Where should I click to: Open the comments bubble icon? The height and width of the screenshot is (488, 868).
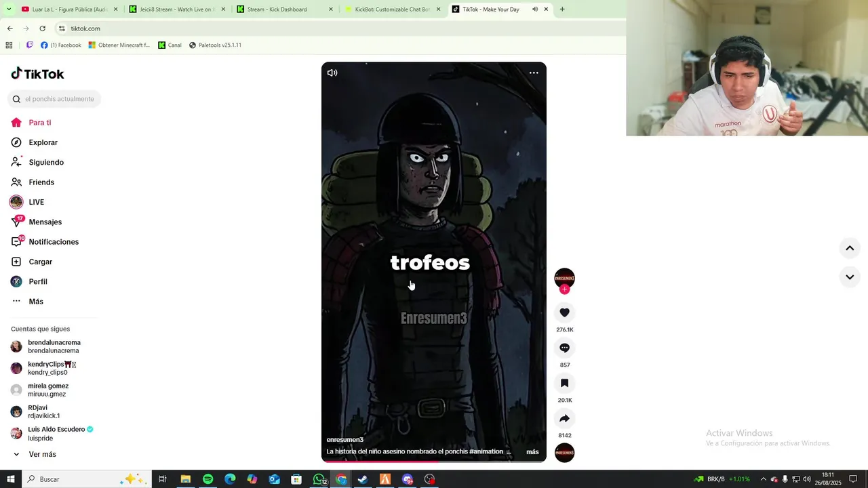[564, 348]
